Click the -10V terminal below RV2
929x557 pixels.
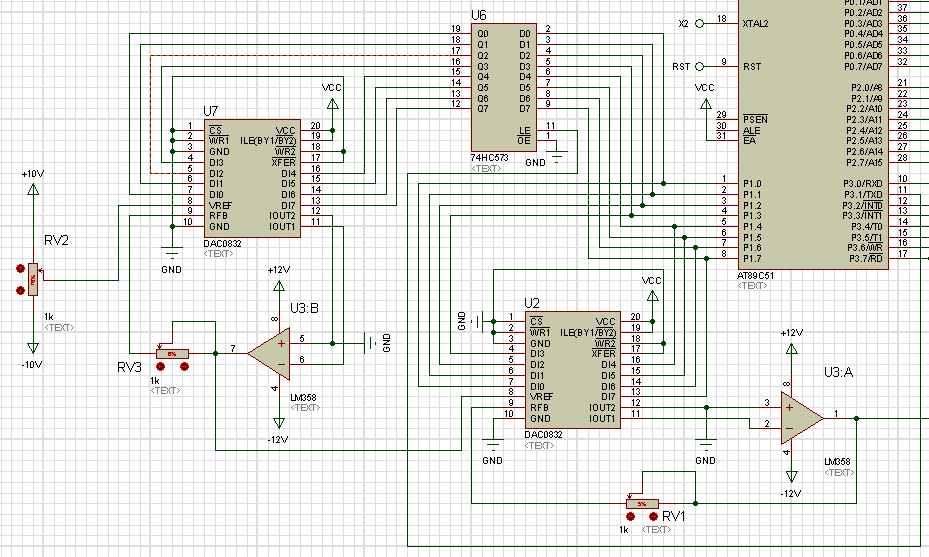pyautogui.click(x=33, y=350)
